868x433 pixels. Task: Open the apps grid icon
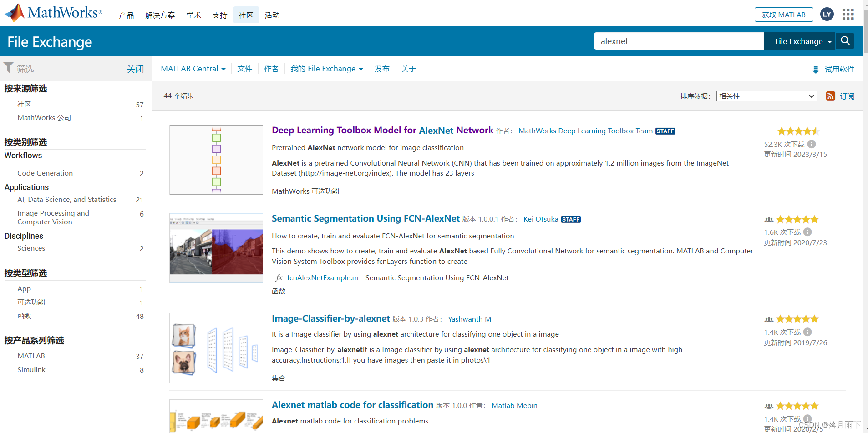pyautogui.click(x=848, y=14)
